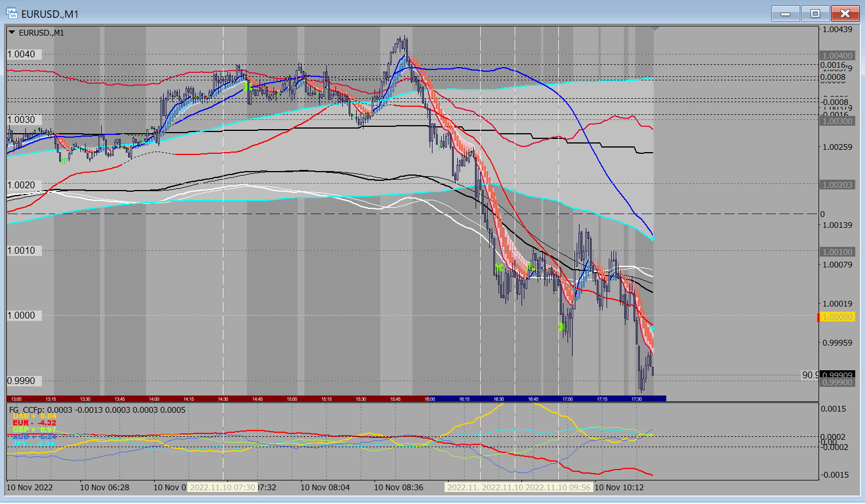Click the chart shift triangle marker
This screenshot has width=865, height=504.
tap(655, 28)
